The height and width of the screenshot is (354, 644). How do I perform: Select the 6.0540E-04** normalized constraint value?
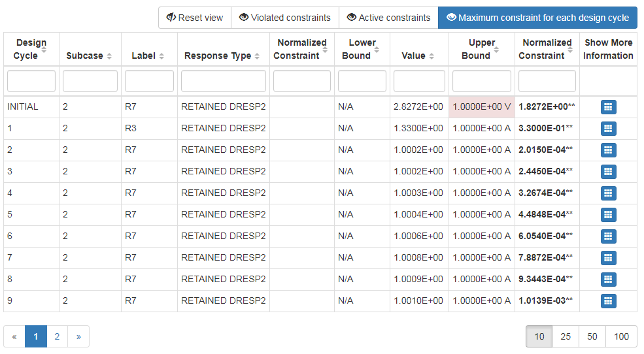[x=545, y=236]
